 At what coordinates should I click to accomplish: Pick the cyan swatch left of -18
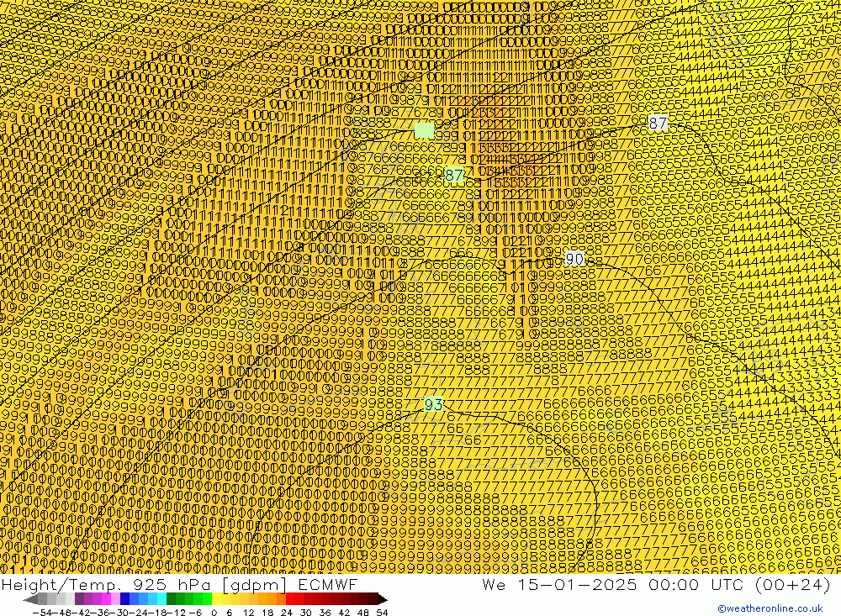coord(161,599)
